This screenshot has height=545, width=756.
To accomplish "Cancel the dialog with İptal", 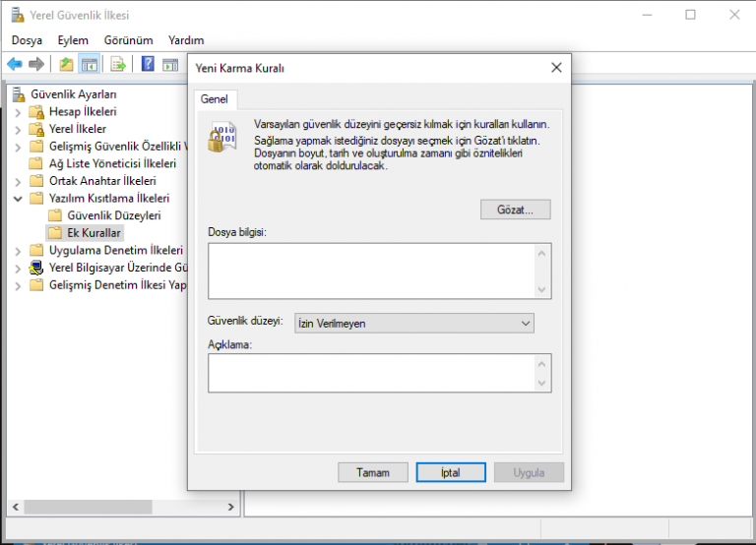I will 450,472.
